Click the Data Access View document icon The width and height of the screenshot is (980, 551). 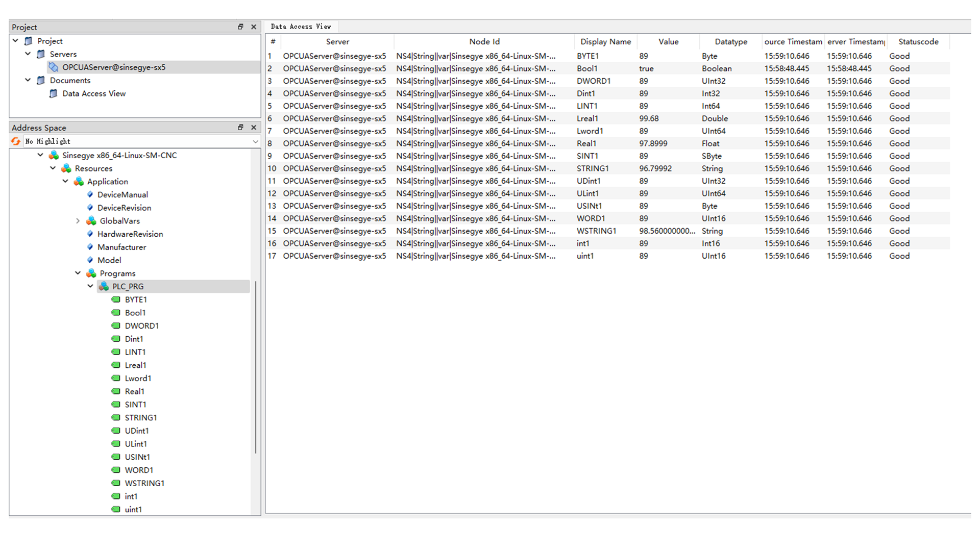pyautogui.click(x=53, y=93)
